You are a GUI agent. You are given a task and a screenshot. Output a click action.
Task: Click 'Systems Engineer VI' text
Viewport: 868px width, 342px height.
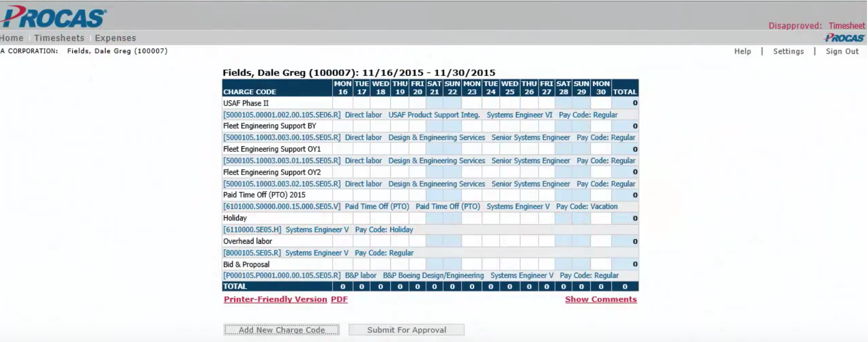point(519,115)
